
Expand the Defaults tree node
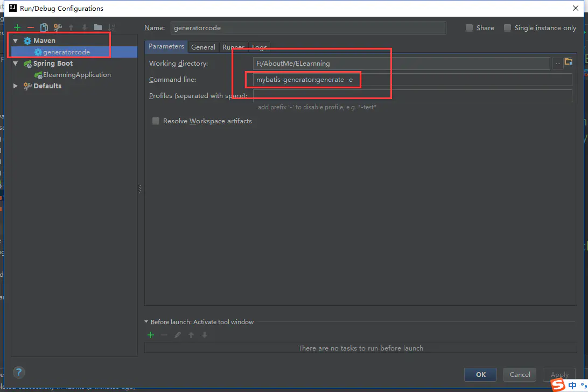pos(16,86)
